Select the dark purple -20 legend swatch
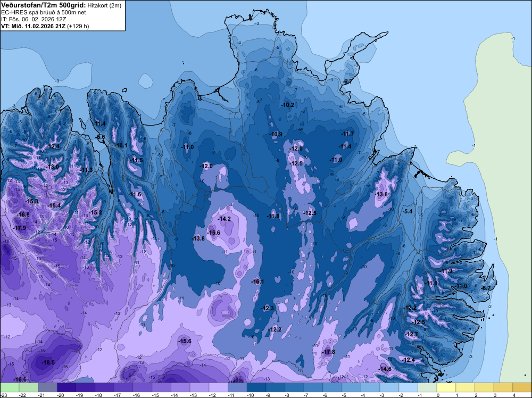Screen dimensions: 532x398 66,387
